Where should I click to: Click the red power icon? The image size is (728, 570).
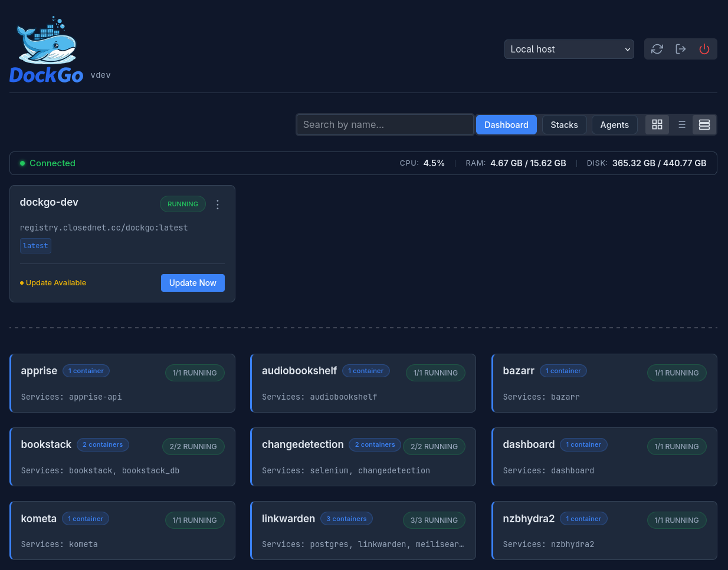pyautogui.click(x=704, y=49)
